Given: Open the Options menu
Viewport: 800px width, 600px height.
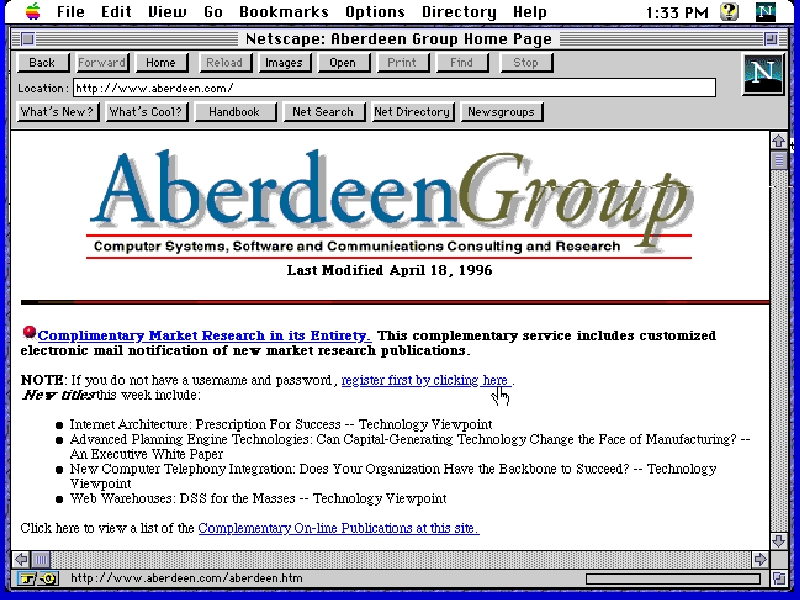Looking at the screenshot, I should 375,11.
